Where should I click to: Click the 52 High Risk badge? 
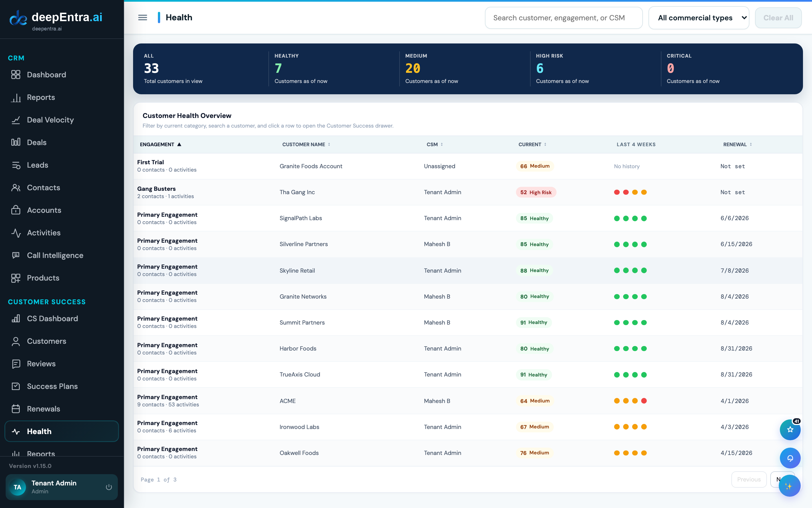(x=536, y=192)
